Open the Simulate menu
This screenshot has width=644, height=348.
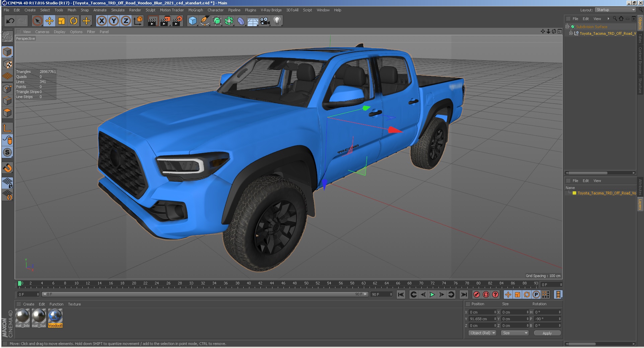point(118,10)
